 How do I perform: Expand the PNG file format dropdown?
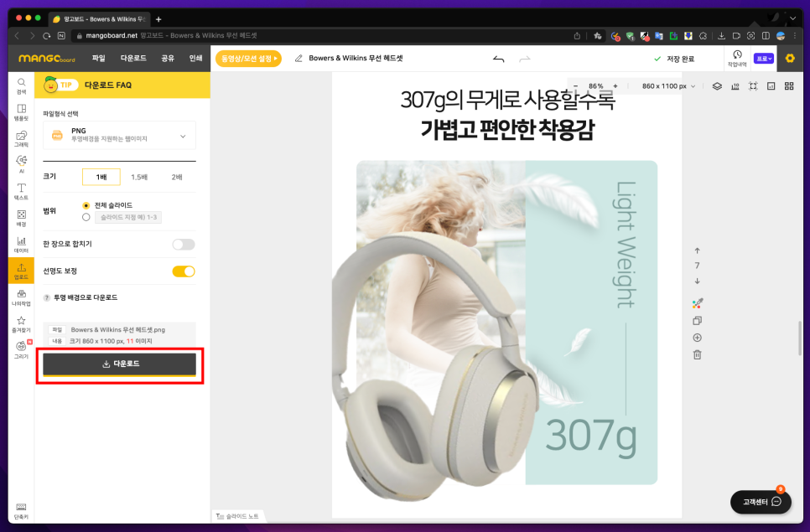119,135
